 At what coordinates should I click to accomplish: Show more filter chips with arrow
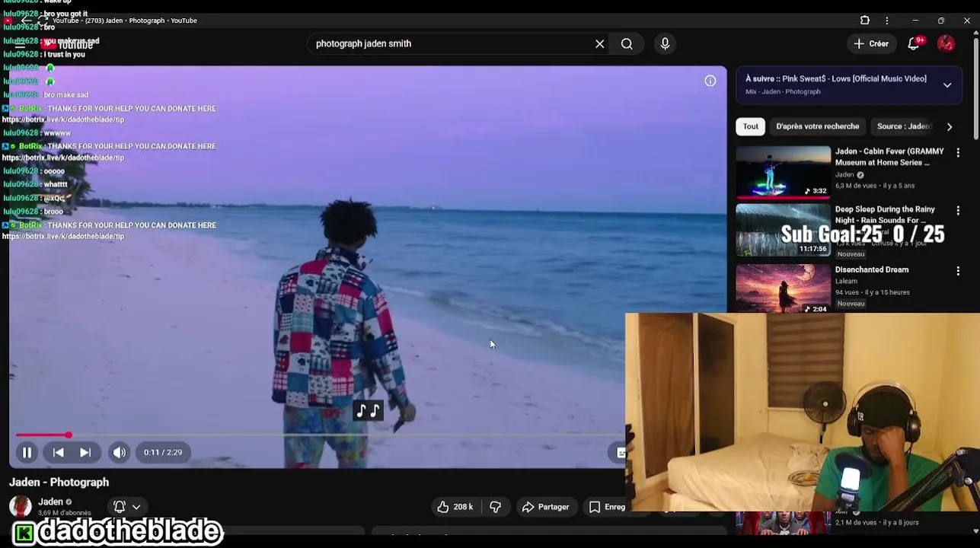950,126
